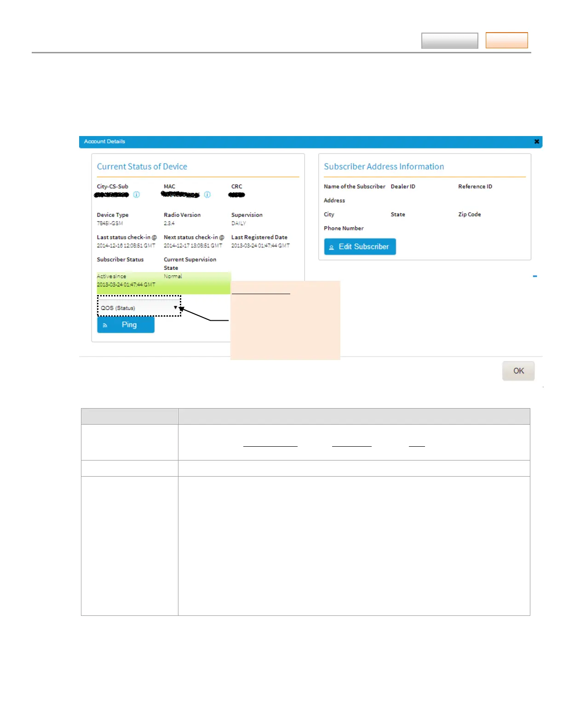Open the QOS (Status) dropdown
Viewport: 563px width, 728px height.
point(139,308)
